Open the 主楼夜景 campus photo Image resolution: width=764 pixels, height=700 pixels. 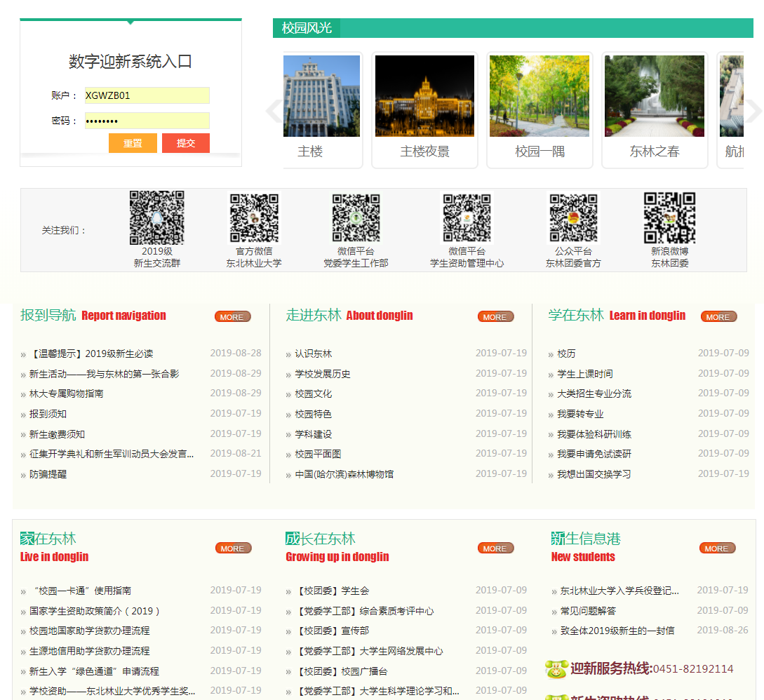click(424, 96)
